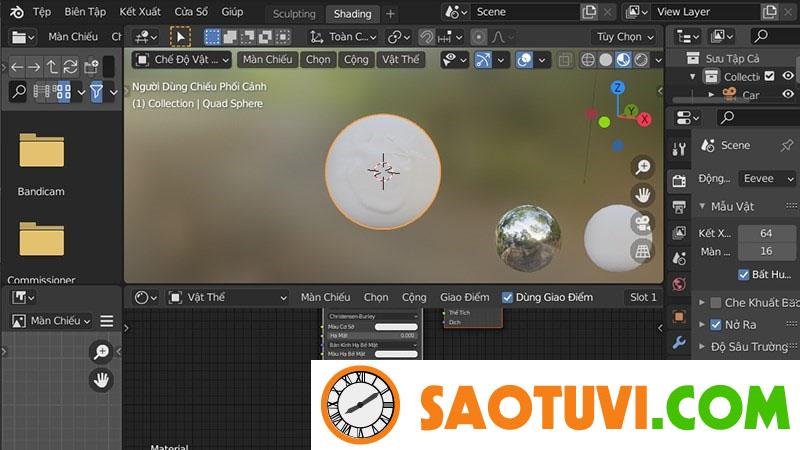Click the 'Slot 1' material slot button
Screen dimensions: 800x450
[x=642, y=297]
